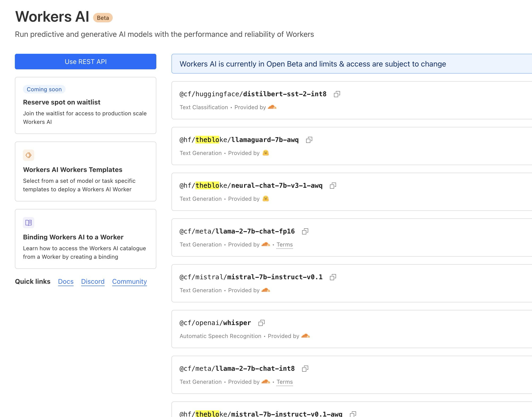Click the book icon on Binding Workers AI card

pos(29,222)
